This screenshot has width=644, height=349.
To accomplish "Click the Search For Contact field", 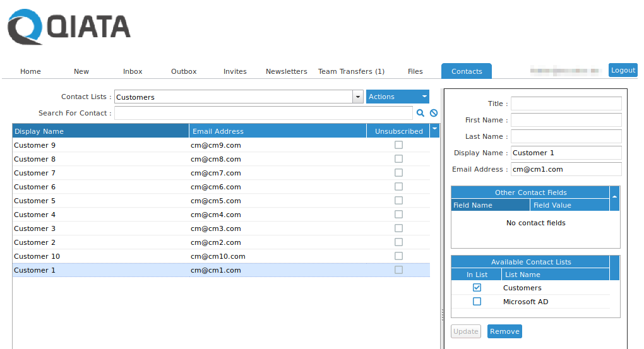I will pyautogui.click(x=263, y=113).
